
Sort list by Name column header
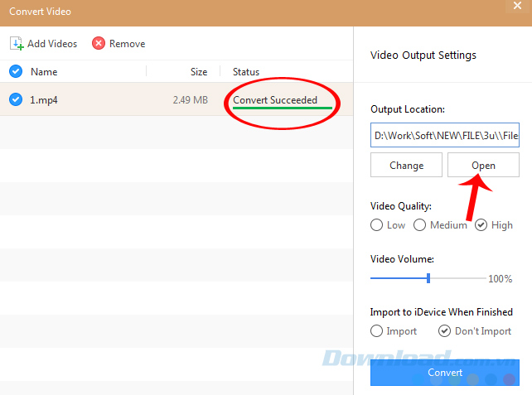pyautogui.click(x=44, y=72)
